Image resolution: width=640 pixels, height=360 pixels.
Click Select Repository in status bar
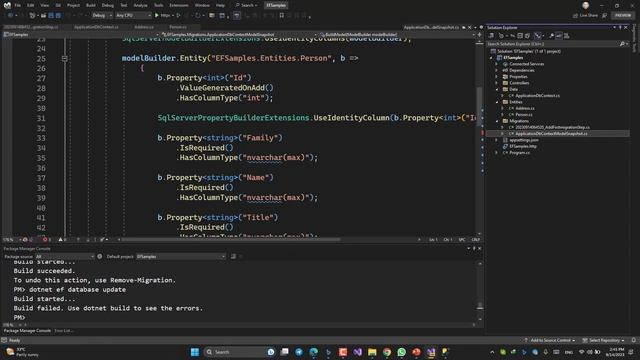click(x=603, y=340)
